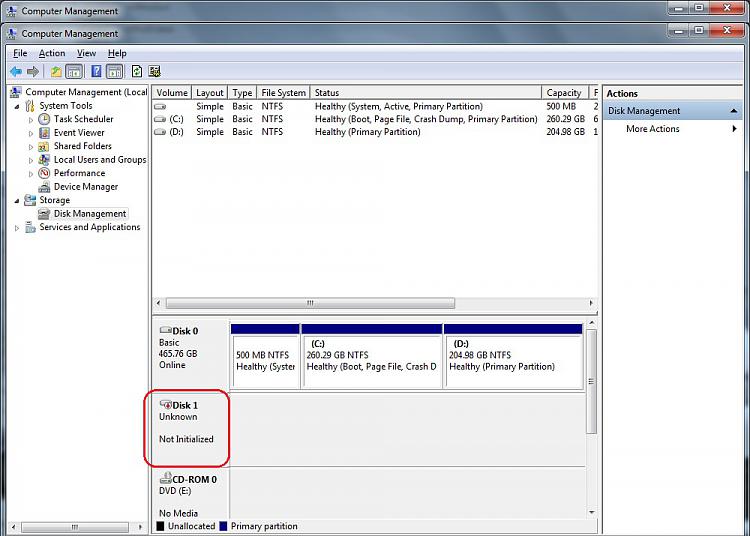Click the Back arrow toolbar icon

pyautogui.click(x=16, y=72)
